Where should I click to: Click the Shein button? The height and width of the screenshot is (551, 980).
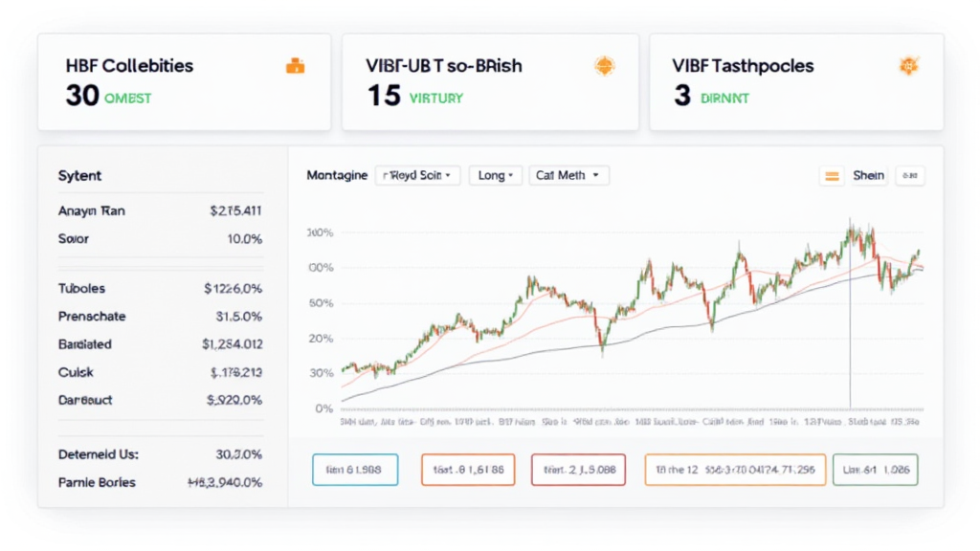[868, 176]
